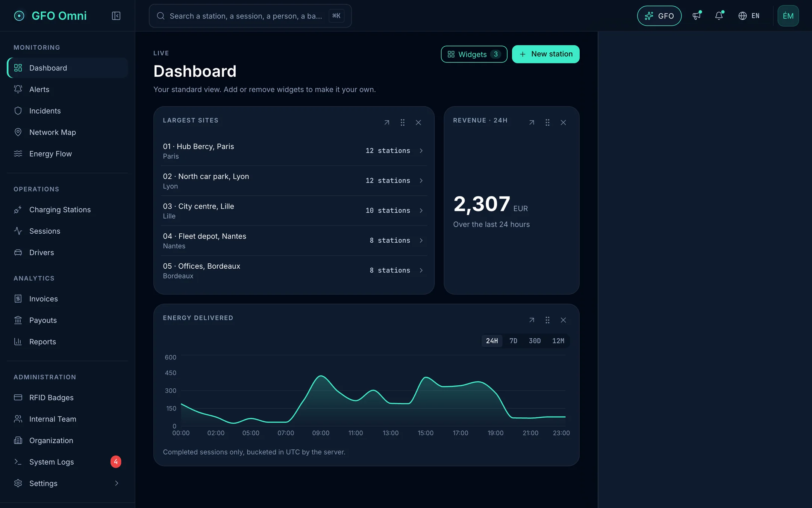The width and height of the screenshot is (812, 508).
Task: Click the 09:00 peak on the energy chart
Action: click(x=321, y=376)
